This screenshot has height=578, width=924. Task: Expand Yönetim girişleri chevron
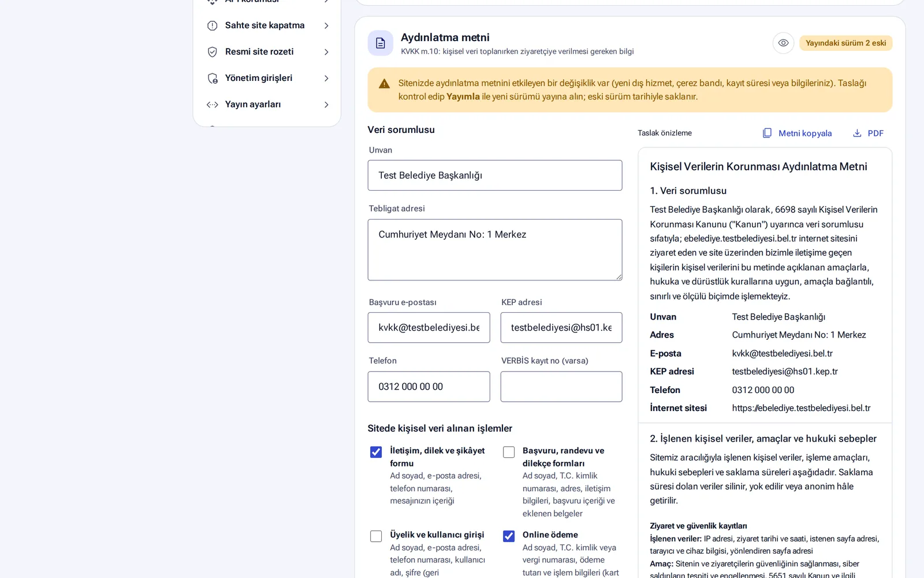tap(326, 78)
